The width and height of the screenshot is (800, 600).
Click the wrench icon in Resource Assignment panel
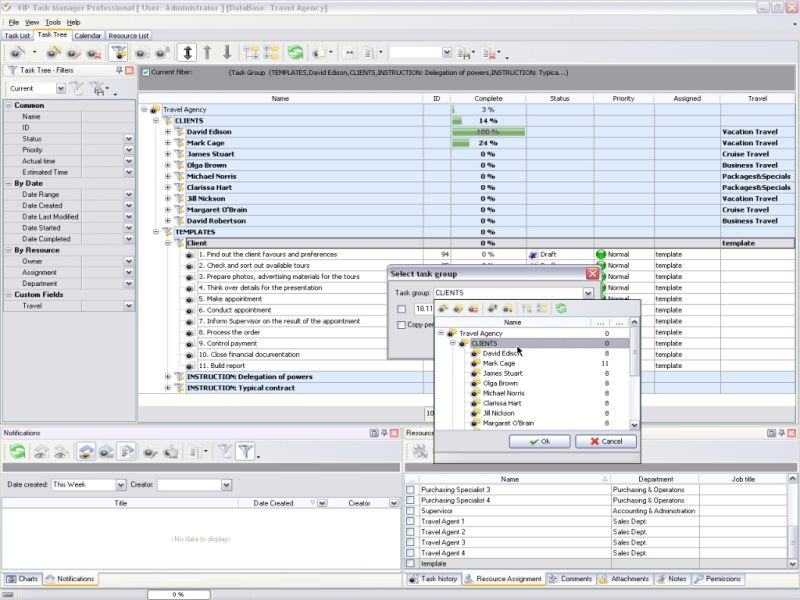[419, 451]
